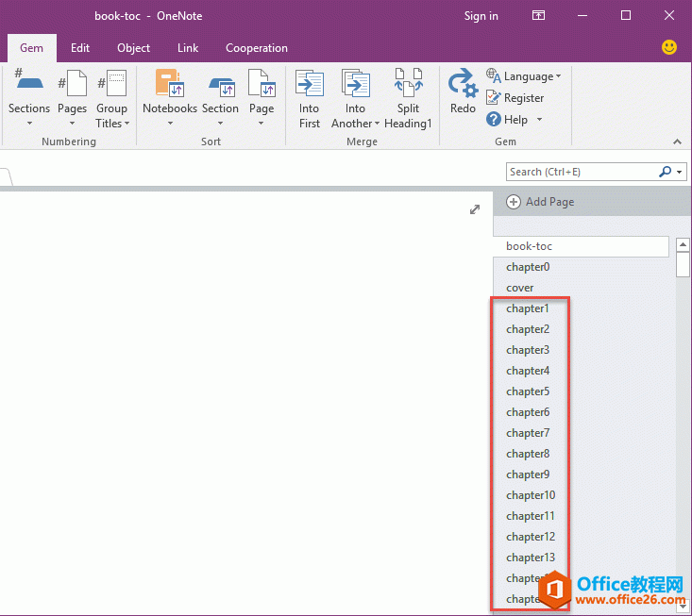Open the Cooperation ribbon tab
The width and height of the screenshot is (692, 616).
click(256, 48)
